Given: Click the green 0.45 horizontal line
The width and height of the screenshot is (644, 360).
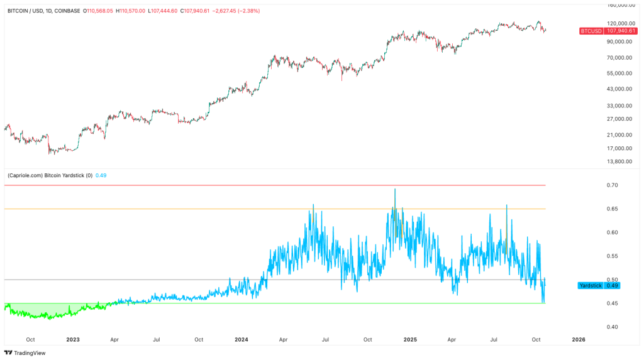Looking at the screenshot, I should pos(377,303).
